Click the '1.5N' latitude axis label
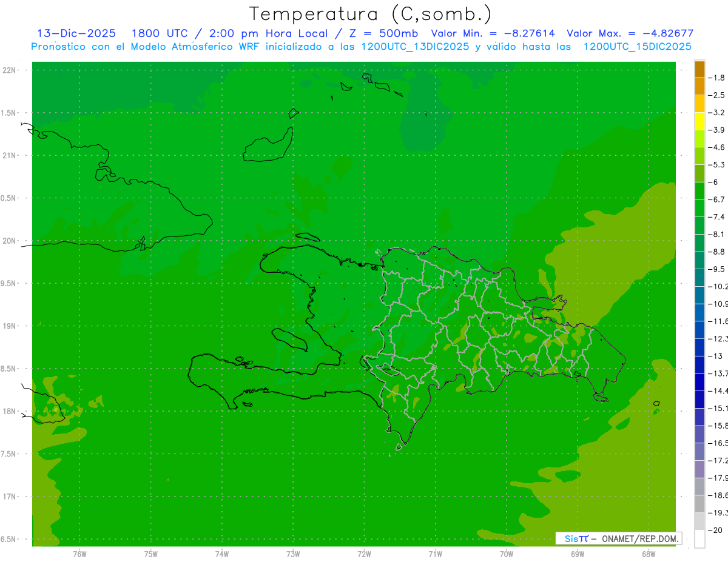The width and height of the screenshot is (728, 562). click(x=8, y=113)
